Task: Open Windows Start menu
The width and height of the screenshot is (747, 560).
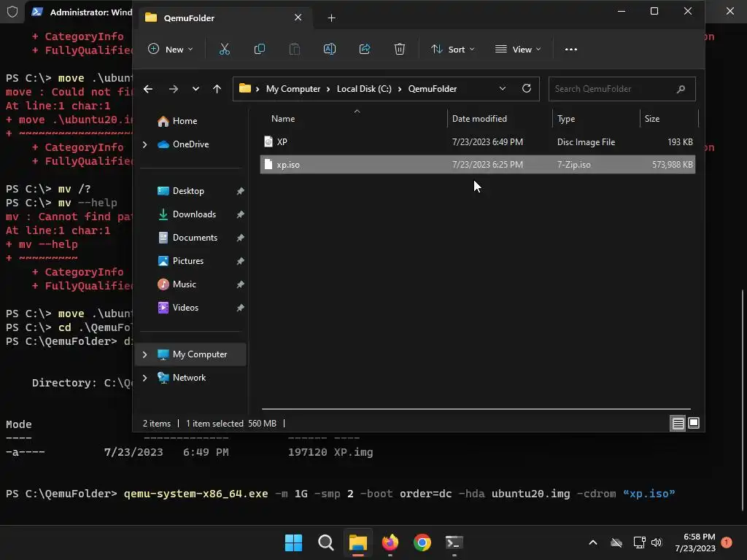Action: pos(293,542)
